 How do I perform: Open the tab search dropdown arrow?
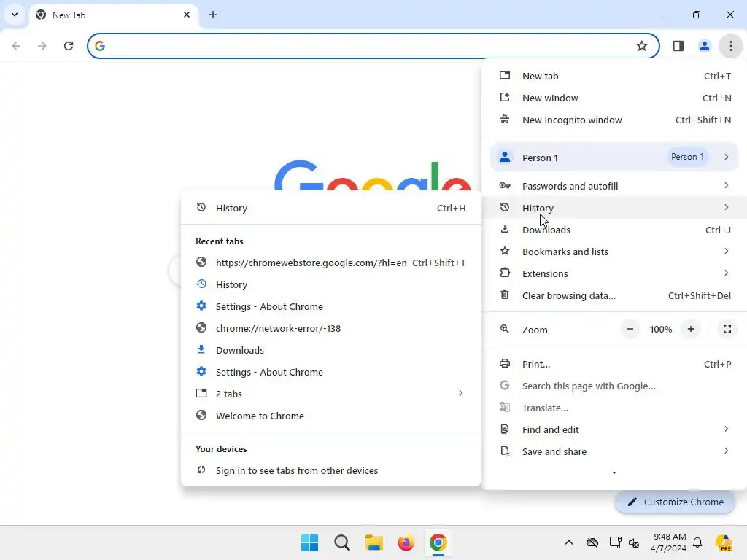15,15
